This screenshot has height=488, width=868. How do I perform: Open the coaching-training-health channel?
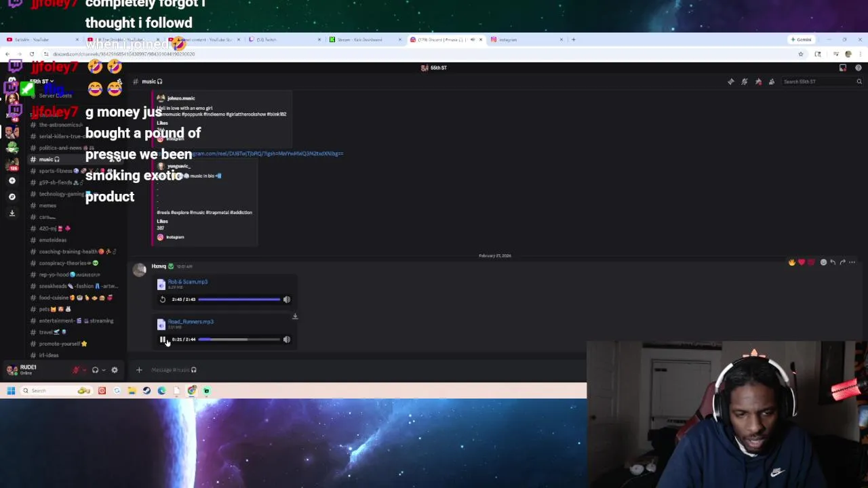(x=76, y=251)
